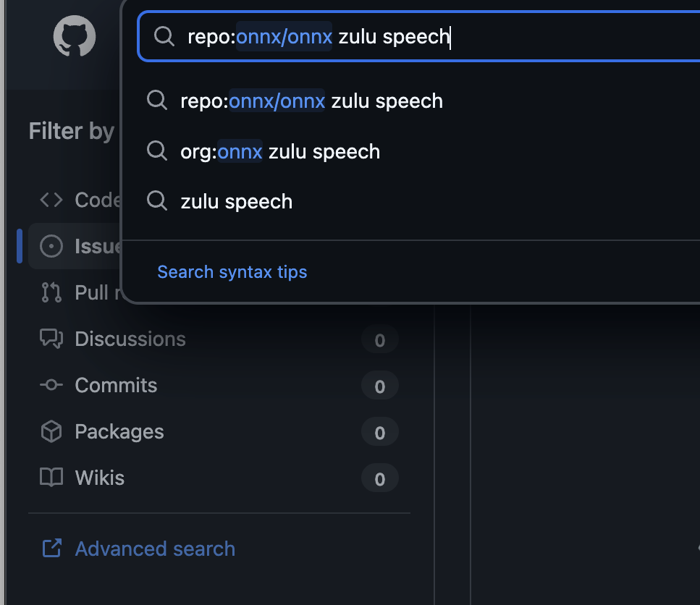Open the Advanced search link

tap(155, 549)
